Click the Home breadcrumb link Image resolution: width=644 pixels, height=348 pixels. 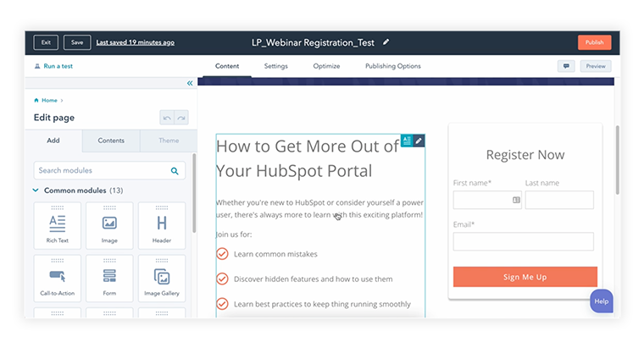(49, 100)
